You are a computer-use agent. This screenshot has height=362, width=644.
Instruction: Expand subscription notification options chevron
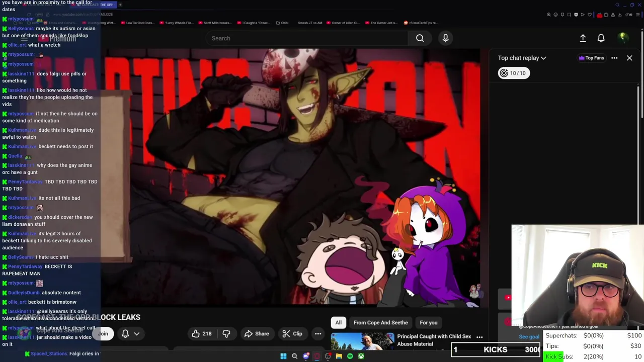[x=136, y=333]
